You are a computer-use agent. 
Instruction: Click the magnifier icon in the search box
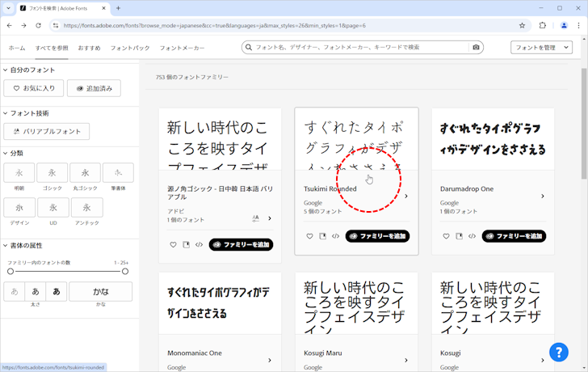[248, 47]
